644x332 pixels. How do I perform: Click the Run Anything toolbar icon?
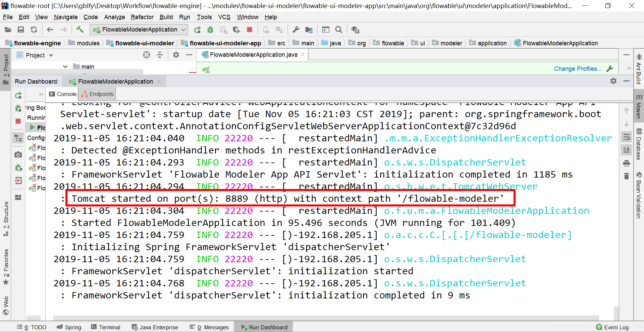[326, 30]
